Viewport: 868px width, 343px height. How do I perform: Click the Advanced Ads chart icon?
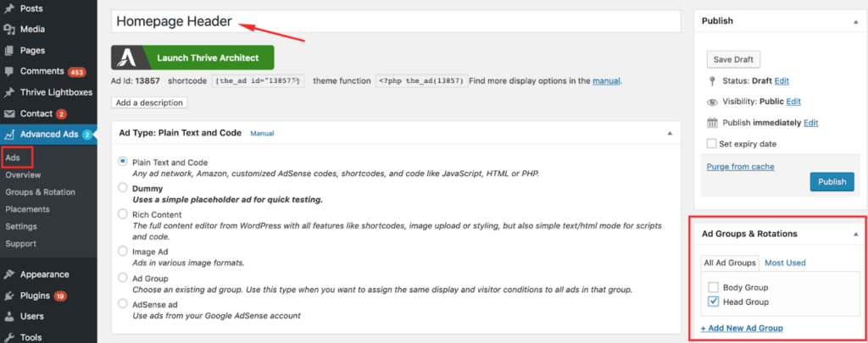coord(8,135)
